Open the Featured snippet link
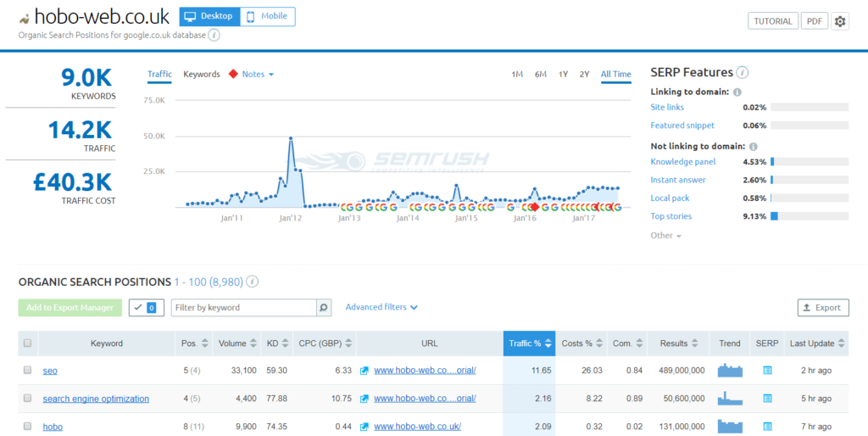The image size is (868, 436). 682,126
